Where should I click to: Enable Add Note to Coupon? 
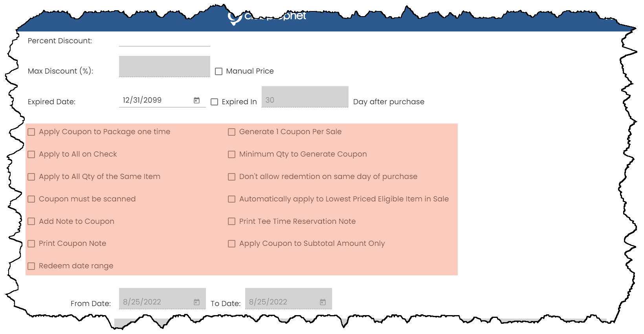(x=31, y=221)
